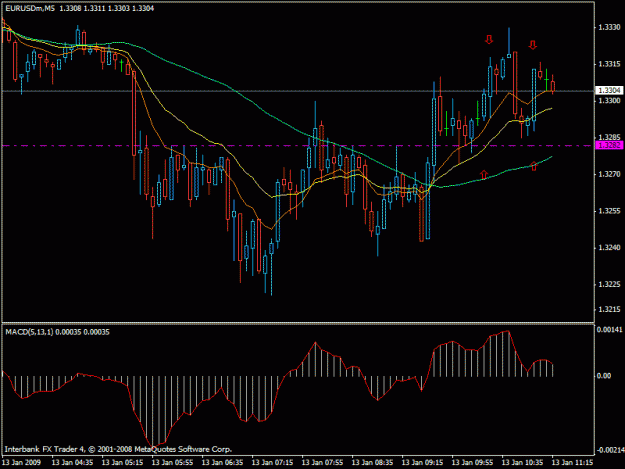The width and height of the screenshot is (625, 469).
Task: Click the magenta dashed horizontal line
Action: click(297, 146)
